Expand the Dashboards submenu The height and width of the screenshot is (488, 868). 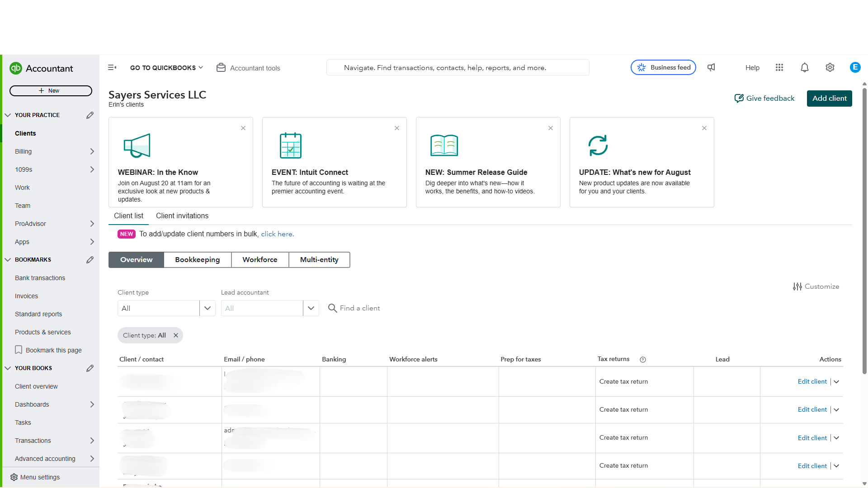point(92,404)
